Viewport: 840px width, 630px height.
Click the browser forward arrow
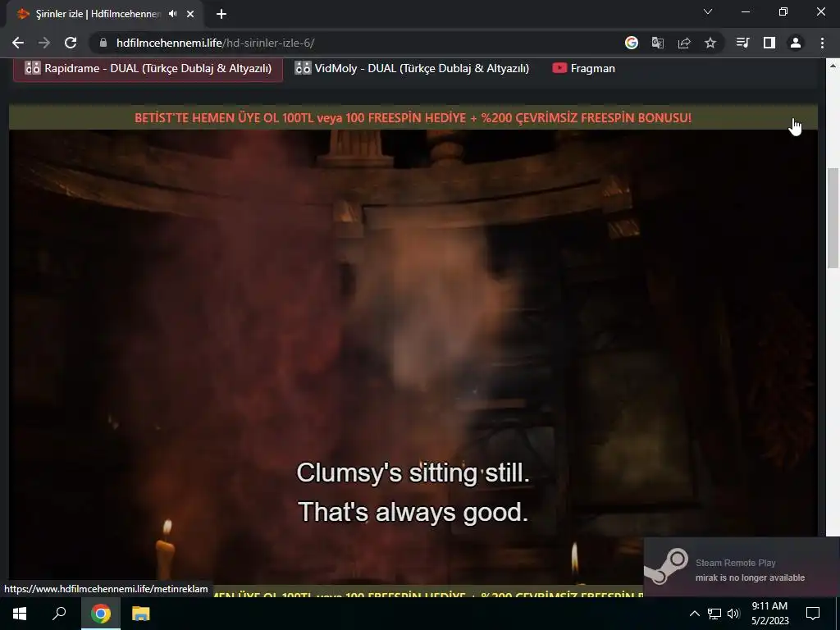[44, 43]
